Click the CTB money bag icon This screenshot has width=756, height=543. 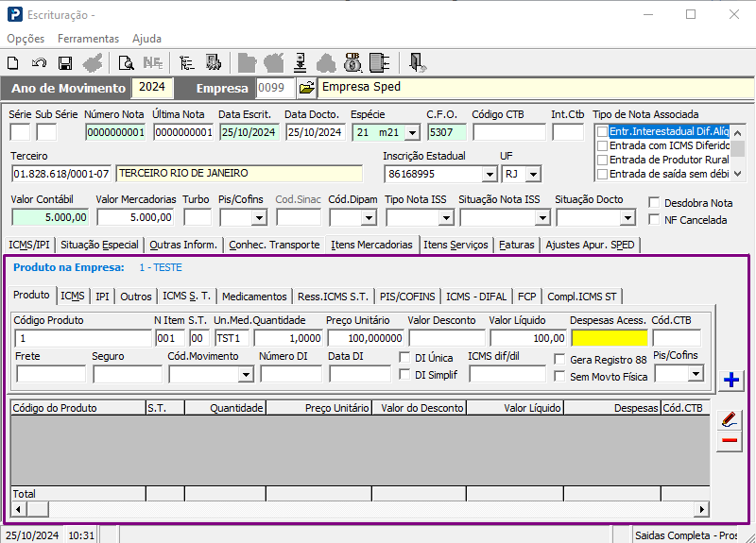352,63
